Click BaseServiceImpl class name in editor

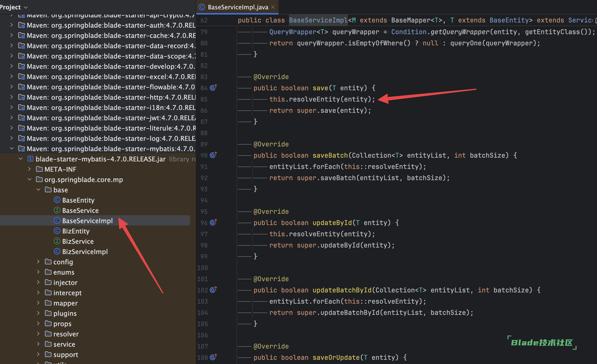point(318,20)
